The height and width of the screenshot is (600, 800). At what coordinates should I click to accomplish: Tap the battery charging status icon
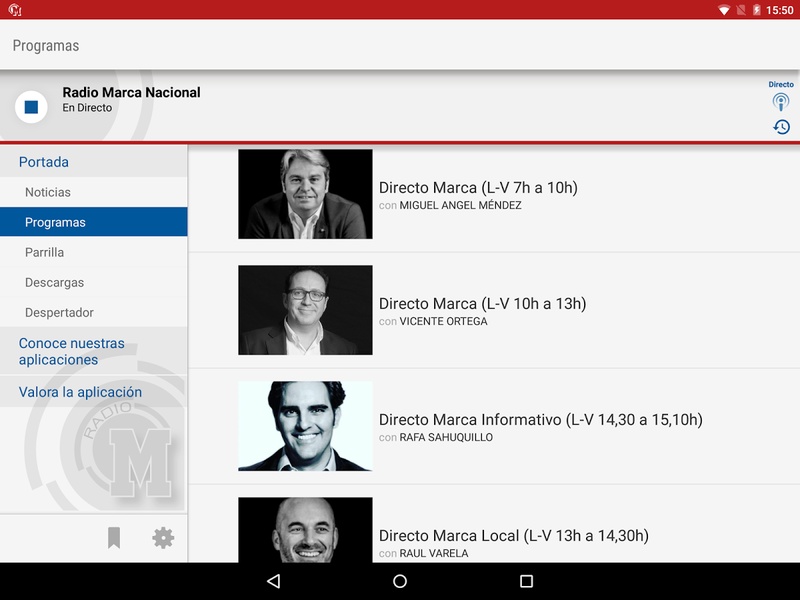click(x=757, y=10)
